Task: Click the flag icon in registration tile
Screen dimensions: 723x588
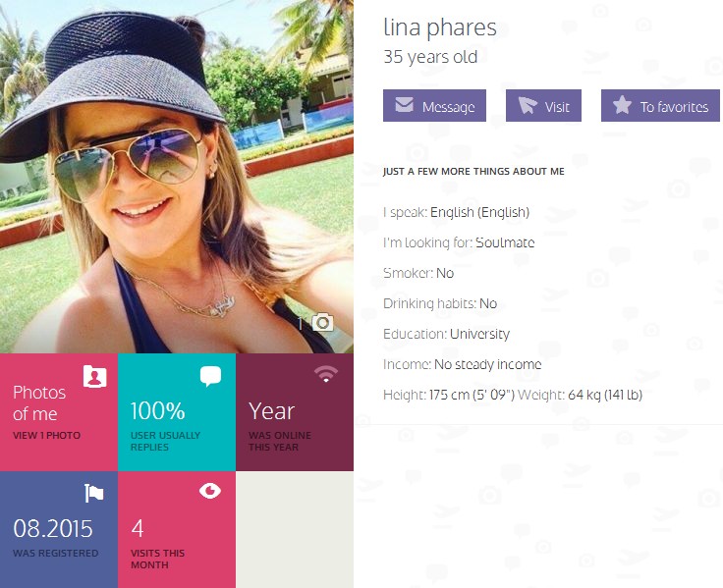Action: pos(94,493)
